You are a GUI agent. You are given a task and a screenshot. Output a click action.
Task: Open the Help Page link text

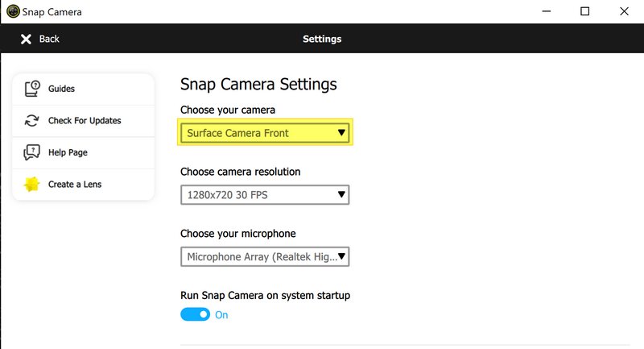tap(68, 152)
